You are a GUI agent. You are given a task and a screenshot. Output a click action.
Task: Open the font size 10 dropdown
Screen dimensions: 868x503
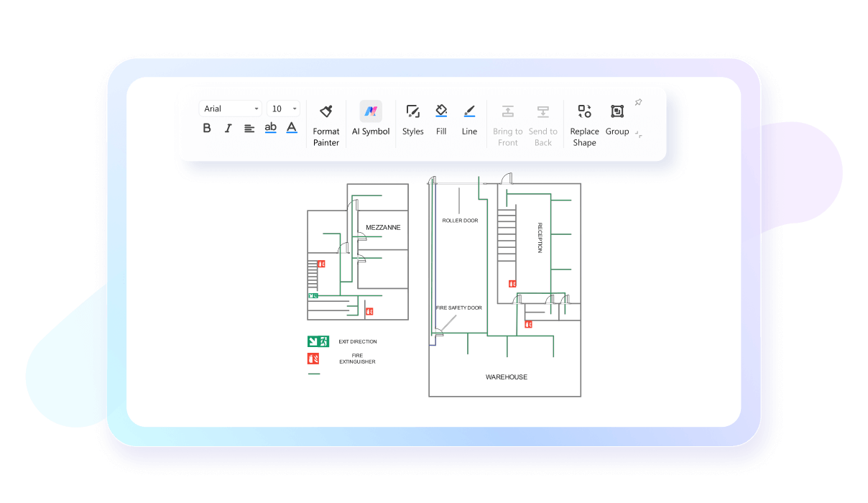[x=284, y=109]
